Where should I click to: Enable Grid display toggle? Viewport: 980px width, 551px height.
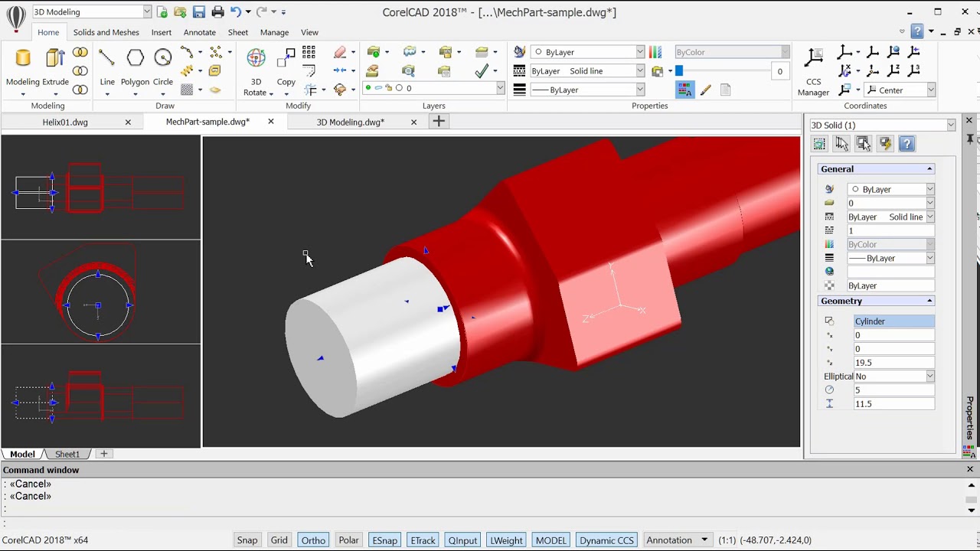point(279,540)
